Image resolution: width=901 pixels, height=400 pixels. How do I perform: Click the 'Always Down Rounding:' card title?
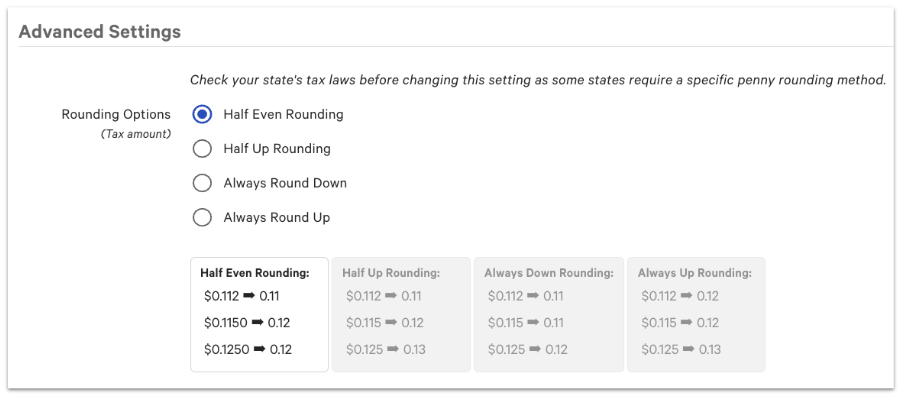tap(548, 272)
